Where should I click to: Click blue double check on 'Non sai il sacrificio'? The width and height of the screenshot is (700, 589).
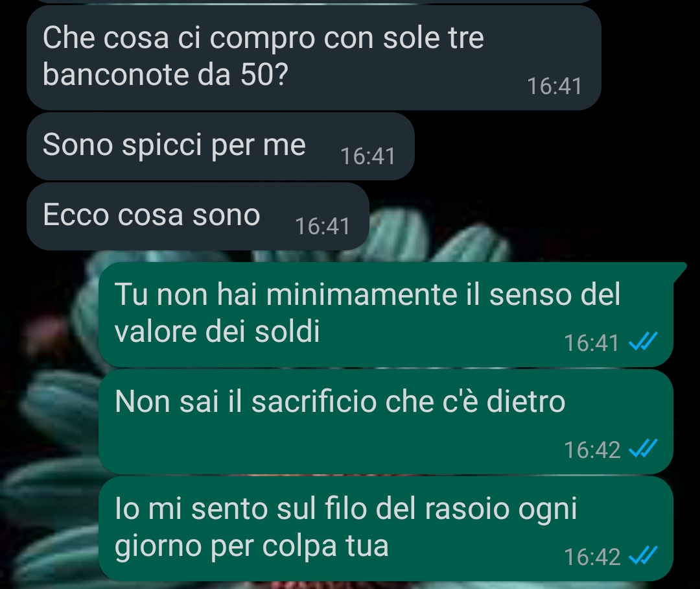[x=643, y=449]
